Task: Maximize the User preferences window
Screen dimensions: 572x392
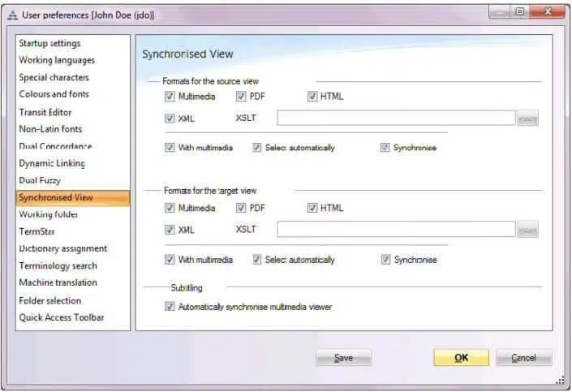Action: pos(519,12)
